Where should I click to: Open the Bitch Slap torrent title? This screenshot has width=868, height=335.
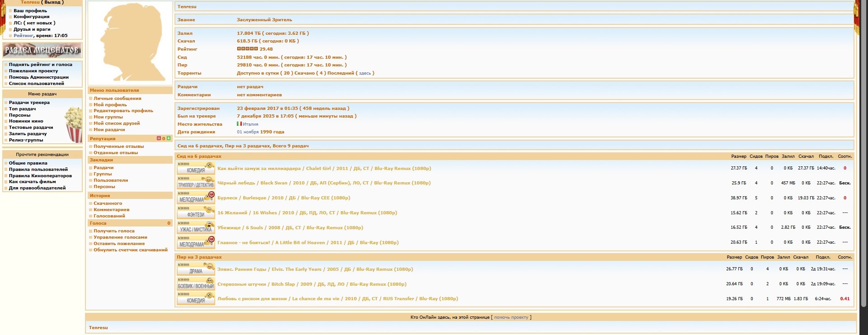pos(312,284)
